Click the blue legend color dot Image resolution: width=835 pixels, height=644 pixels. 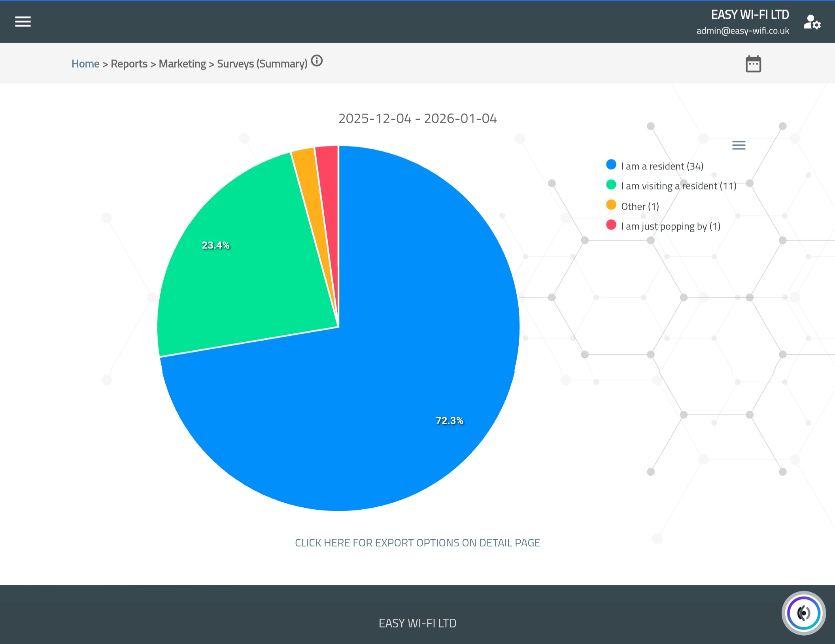click(x=611, y=165)
